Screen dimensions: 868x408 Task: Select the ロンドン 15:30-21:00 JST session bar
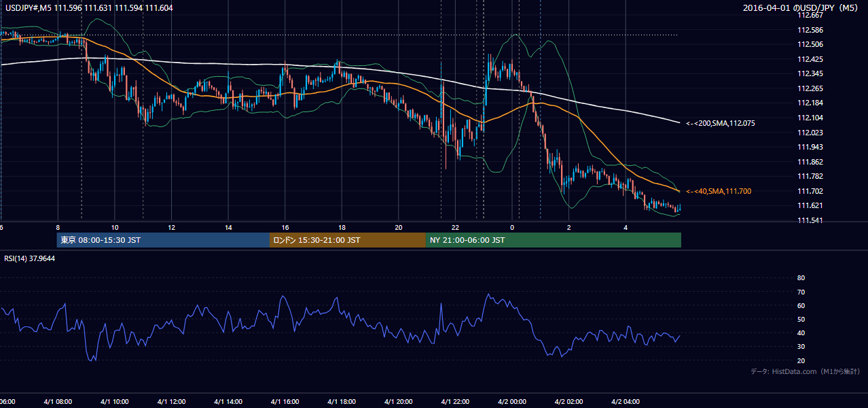point(348,240)
